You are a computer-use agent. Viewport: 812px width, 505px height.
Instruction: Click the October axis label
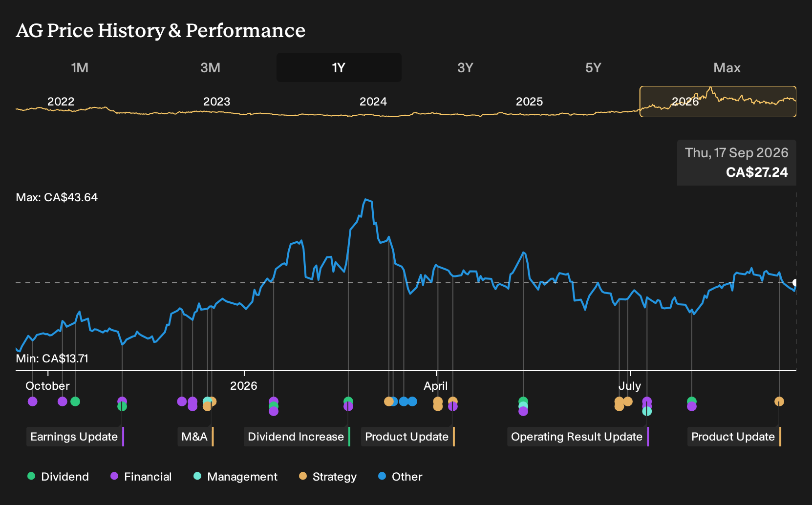[x=47, y=386]
